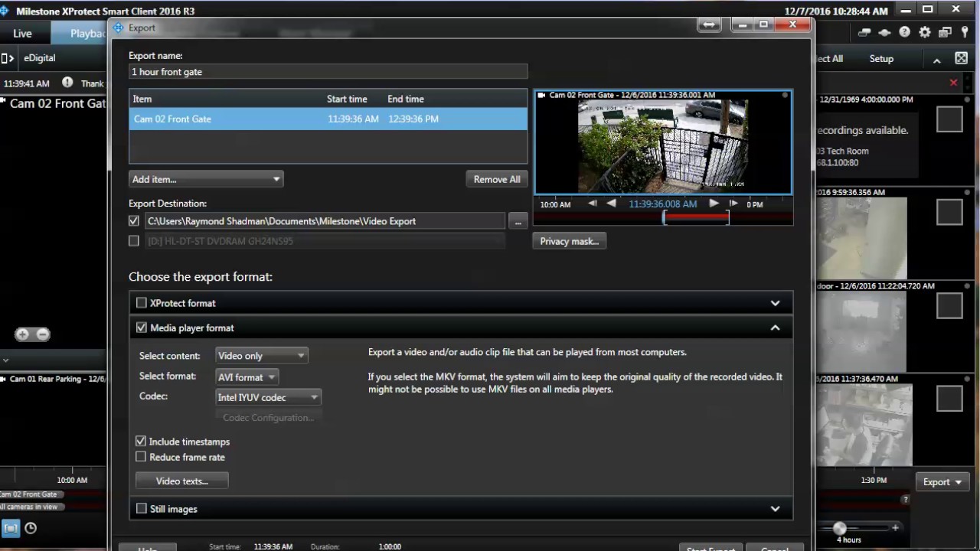Click the time selection mode icon at bottom left
This screenshot has width=980, height=551.
tap(10, 528)
